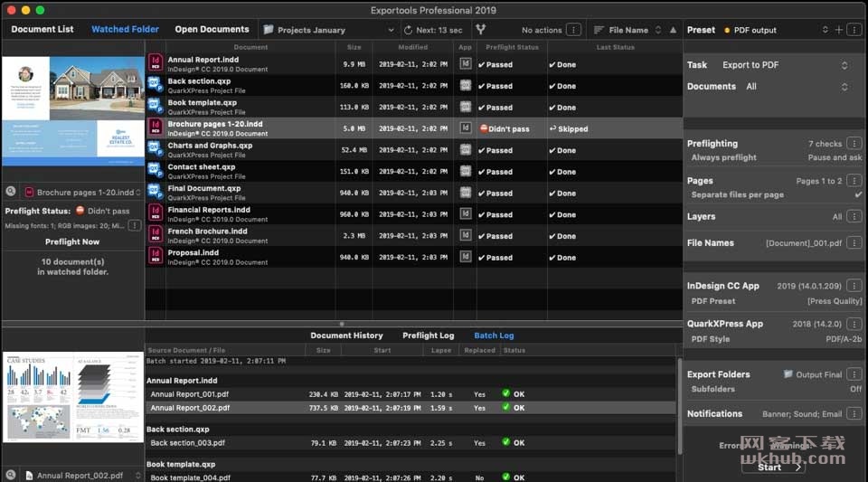Switch to the Watched Folder tab
This screenshot has width=868, height=482.
125,29
